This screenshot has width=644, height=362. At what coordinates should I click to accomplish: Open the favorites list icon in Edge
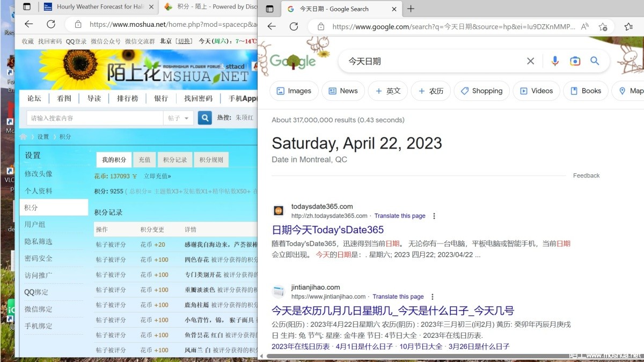(628, 26)
